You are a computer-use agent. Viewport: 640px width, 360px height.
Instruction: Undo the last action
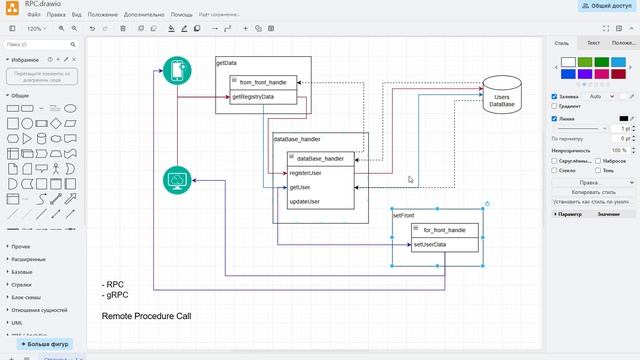pyautogui.click(x=92, y=29)
